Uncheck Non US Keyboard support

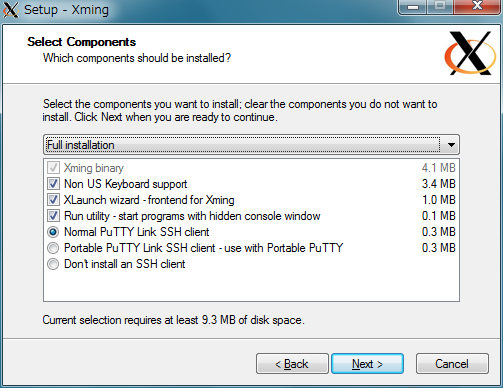tap(53, 184)
